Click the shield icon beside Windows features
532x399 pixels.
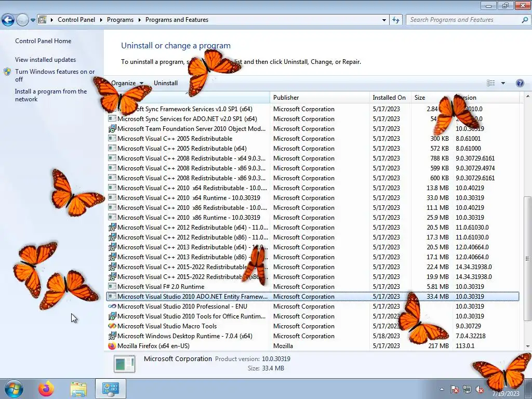point(7,72)
